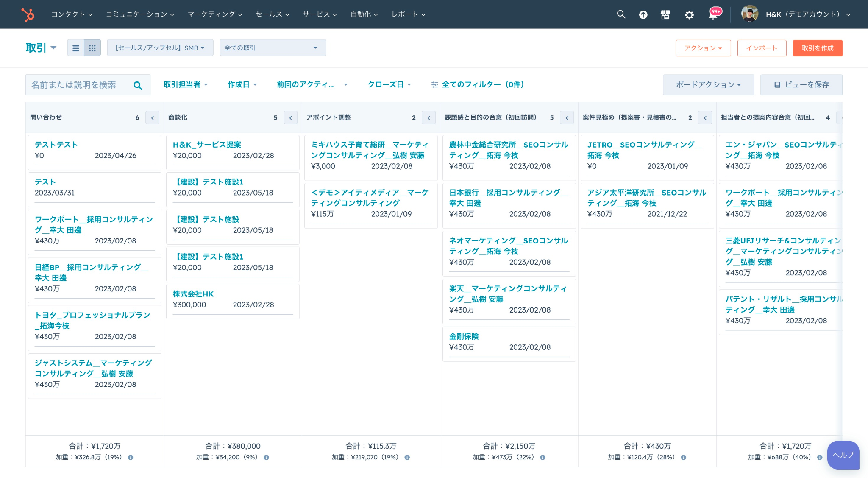Expand the 取引 object switcher dropdown
868x478 pixels.
click(41, 48)
